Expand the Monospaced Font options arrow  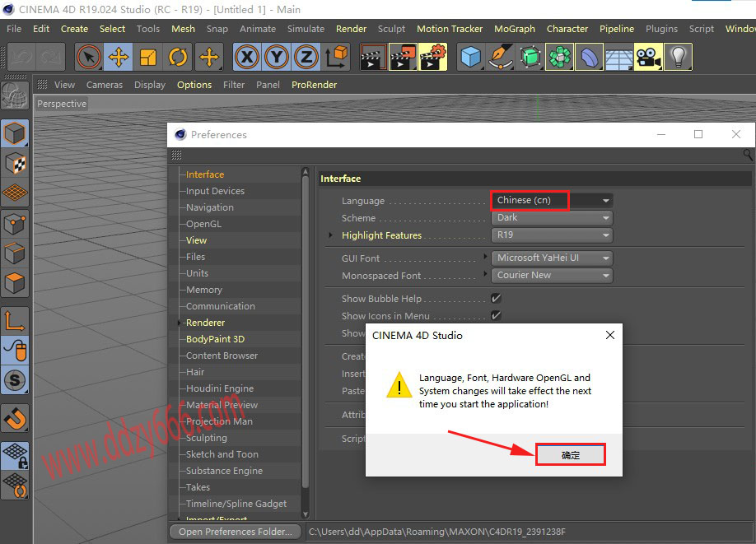click(x=485, y=274)
